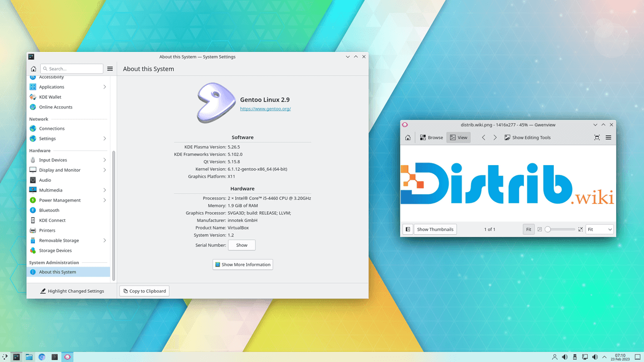Screen dimensions: 644x362
Task: Go to next image in Gwenview
Action: (x=495, y=138)
